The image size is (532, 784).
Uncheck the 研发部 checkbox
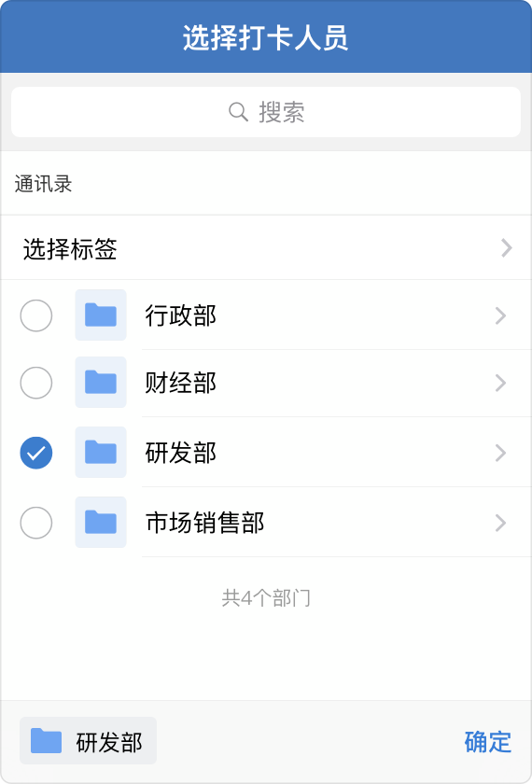click(x=36, y=453)
